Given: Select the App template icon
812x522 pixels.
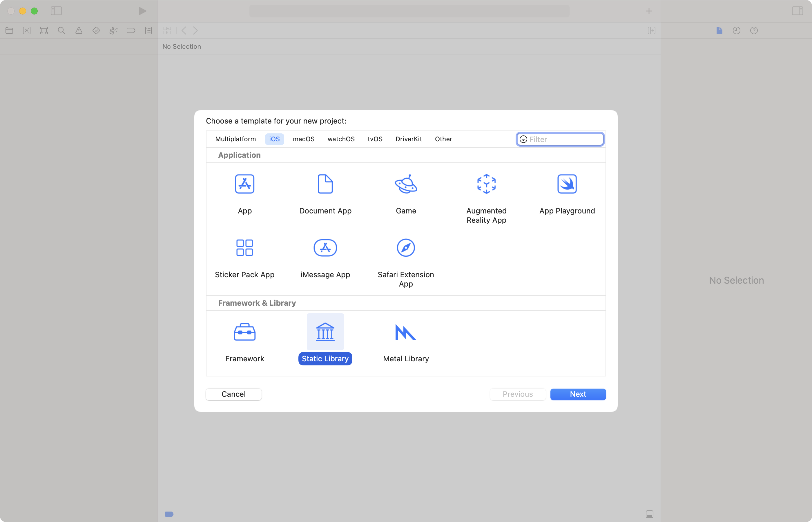Looking at the screenshot, I should [244, 184].
